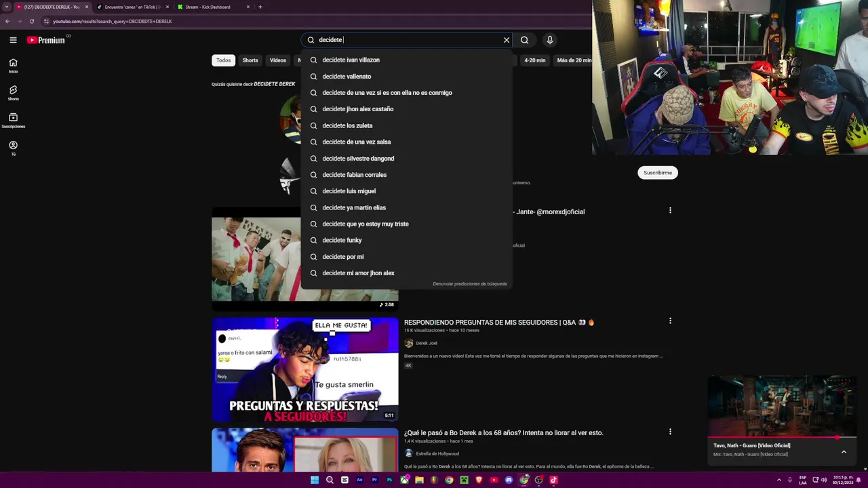This screenshot has height=488, width=868.
Task: Choose suggestion 'decidete funky'
Action: pos(406,240)
